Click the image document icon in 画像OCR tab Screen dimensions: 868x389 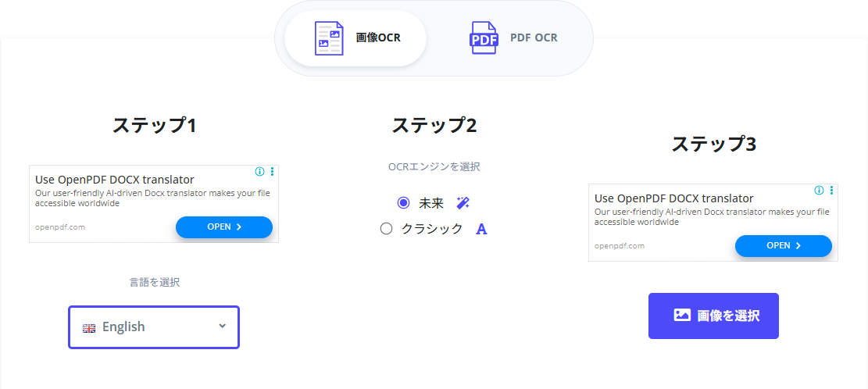point(329,38)
